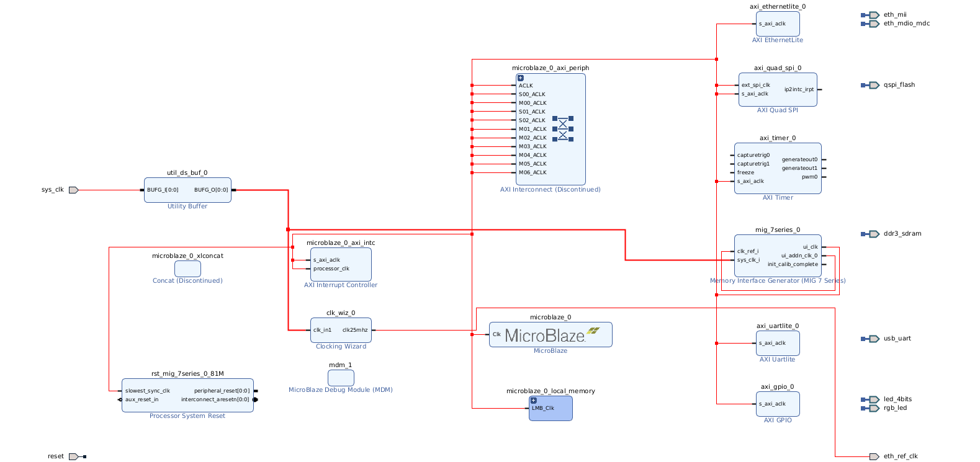Open the AXI Quad SPI label
Viewport: 980px width, 462px height.
tap(778, 110)
